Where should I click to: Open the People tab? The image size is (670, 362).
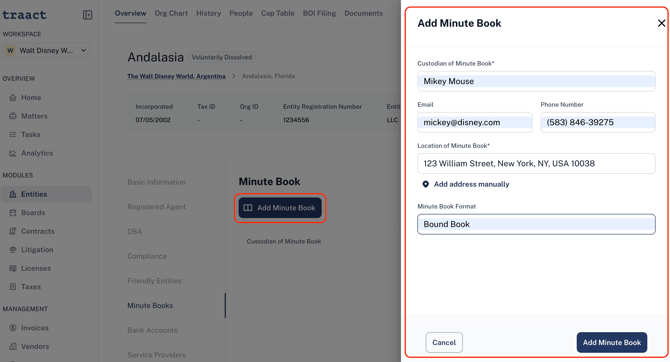click(241, 13)
